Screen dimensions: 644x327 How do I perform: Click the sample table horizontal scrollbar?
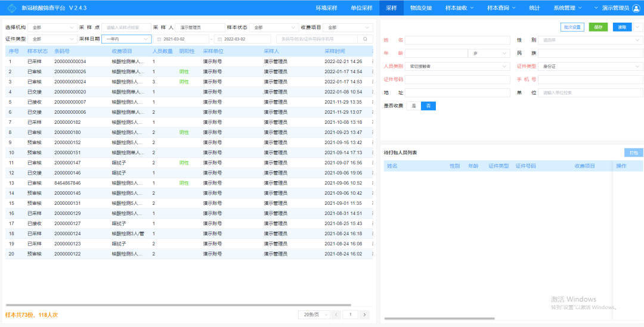[179, 305]
